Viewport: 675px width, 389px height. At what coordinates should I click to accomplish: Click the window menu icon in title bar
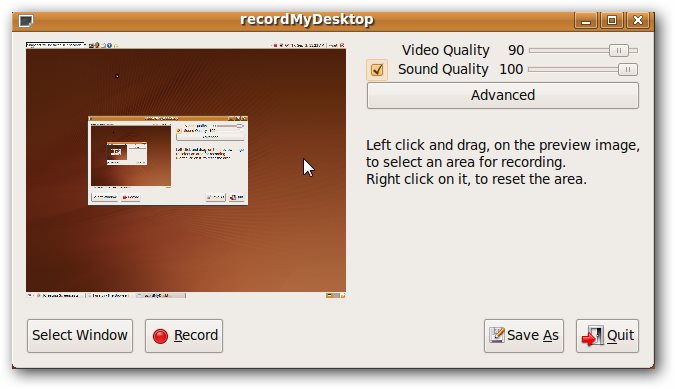pyautogui.click(x=26, y=21)
